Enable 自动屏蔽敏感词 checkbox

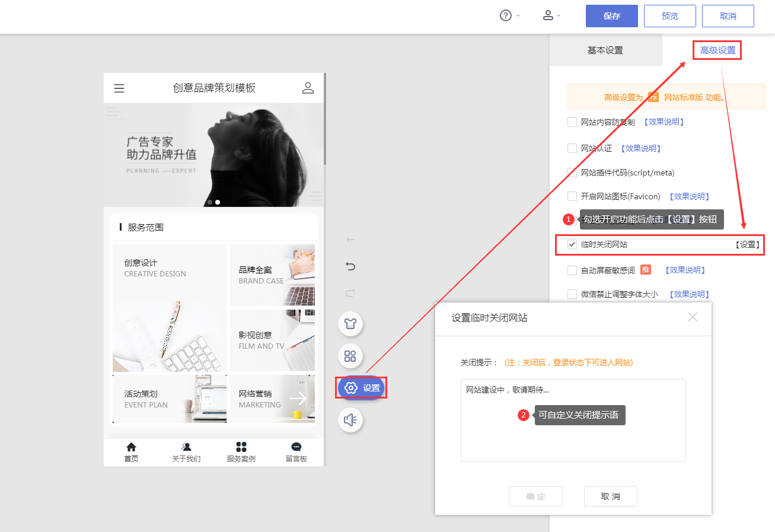572,270
